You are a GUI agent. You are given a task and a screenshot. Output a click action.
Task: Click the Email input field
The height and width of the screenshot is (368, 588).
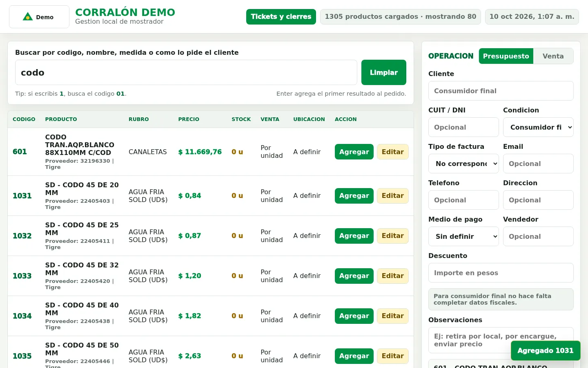click(x=538, y=164)
